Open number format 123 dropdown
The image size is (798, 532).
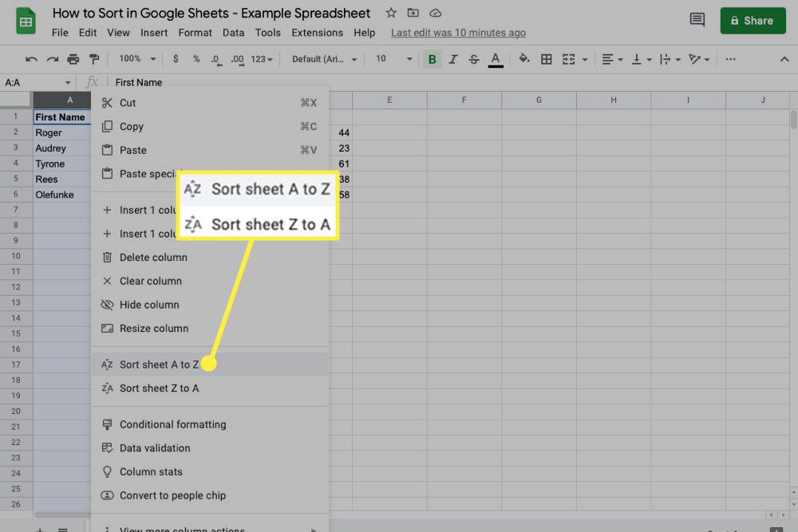tap(262, 60)
